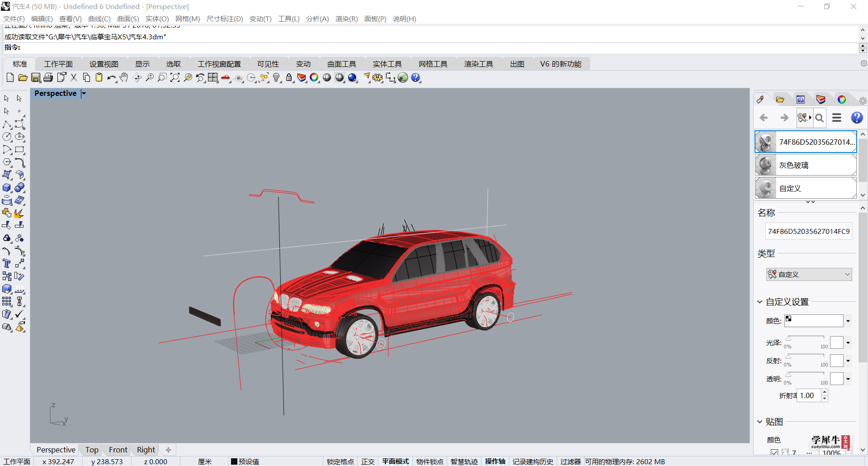Click the padlock lock-objects icon
Image resolution: width=868 pixels, height=466 pixels.
pyautogui.click(x=289, y=78)
